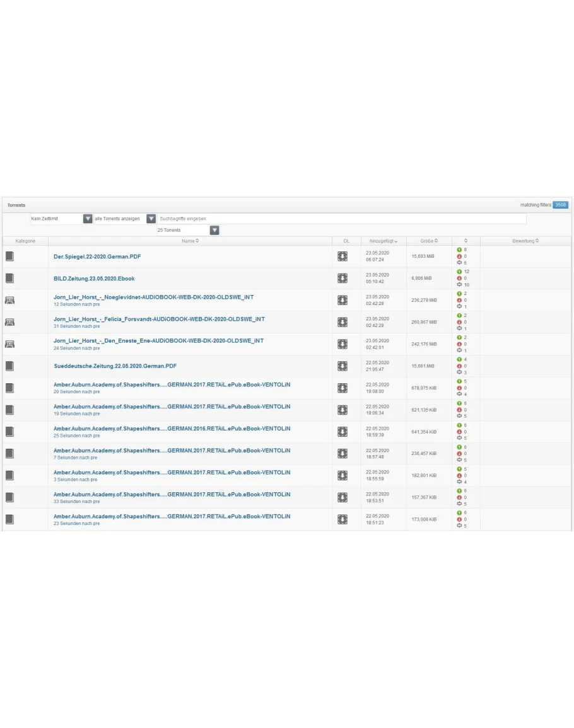Click audiobook category icon beside Noeglevidnet entry
574x728 pixels.
[x=9, y=300]
